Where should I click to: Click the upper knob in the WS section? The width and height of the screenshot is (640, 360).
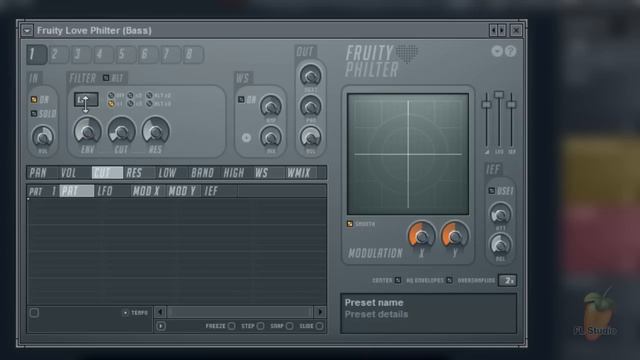click(x=271, y=106)
